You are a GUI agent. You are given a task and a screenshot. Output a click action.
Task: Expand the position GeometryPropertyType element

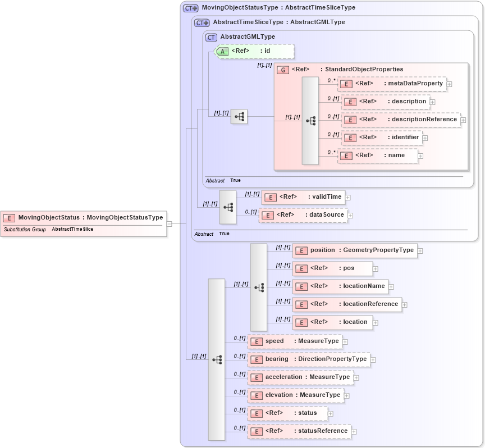420,251
